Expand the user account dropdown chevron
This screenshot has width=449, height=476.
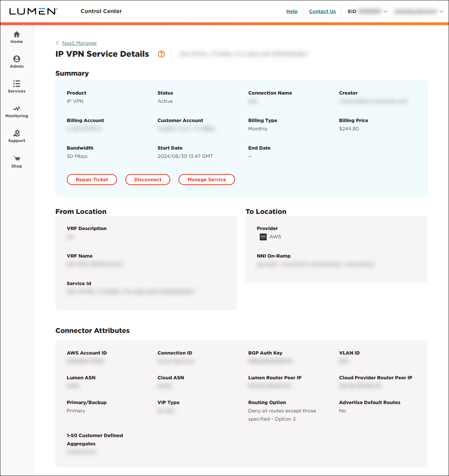coord(441,11)
